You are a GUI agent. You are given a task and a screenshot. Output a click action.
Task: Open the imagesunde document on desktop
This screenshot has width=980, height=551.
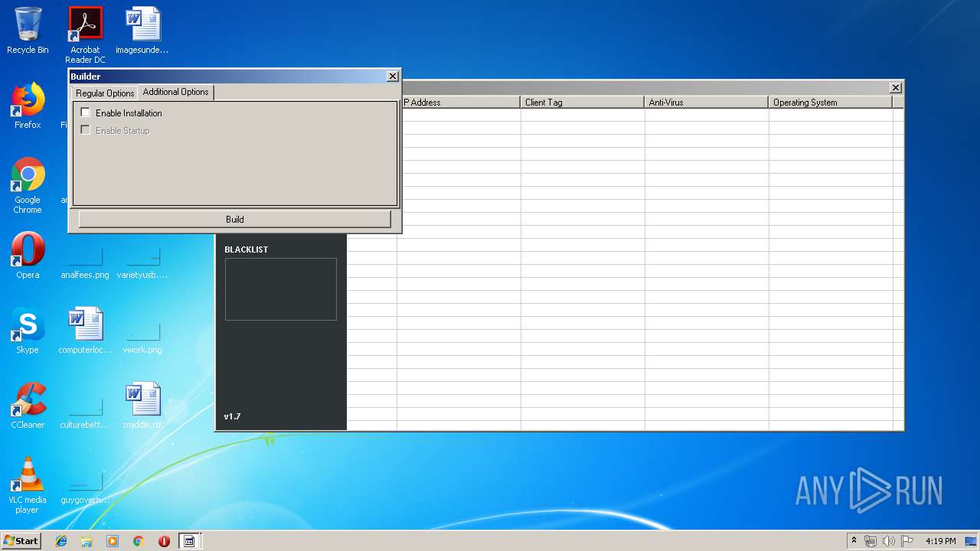click(142, 31)
